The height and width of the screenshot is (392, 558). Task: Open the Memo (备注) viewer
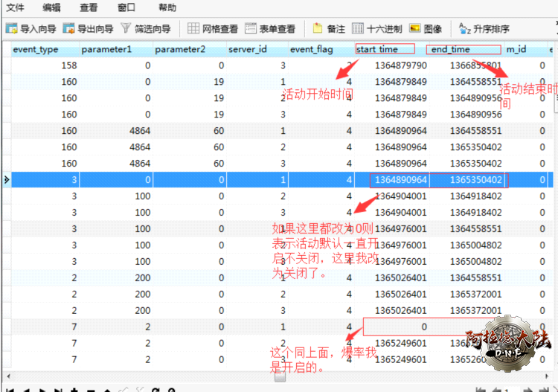click(329, 29)
